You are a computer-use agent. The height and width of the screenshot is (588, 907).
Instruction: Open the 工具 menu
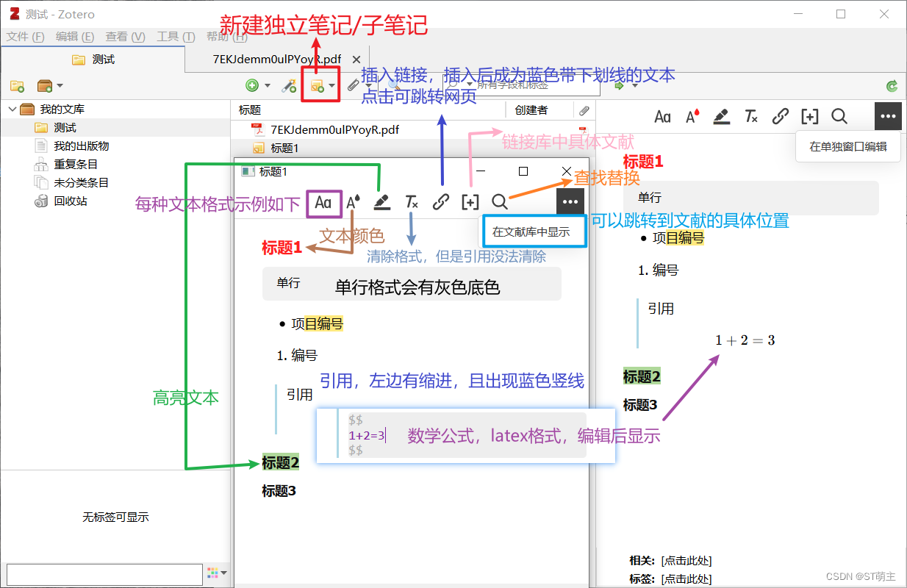coord(176,37)
